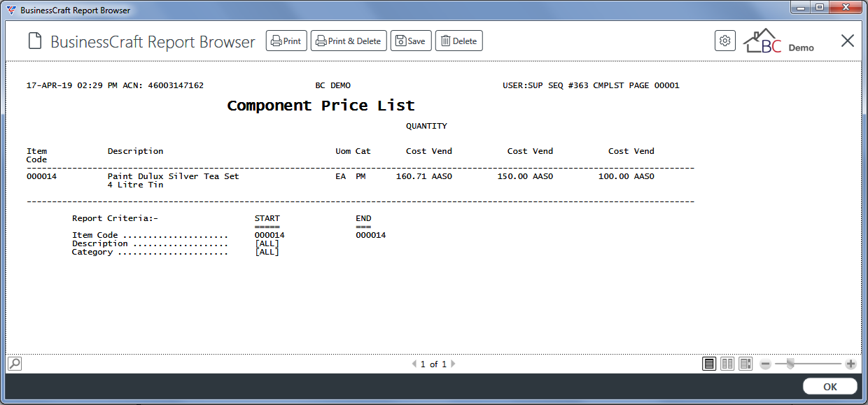Click the 'END' criteria heading
The image size is (868, 405).
(x=363, y=218)
